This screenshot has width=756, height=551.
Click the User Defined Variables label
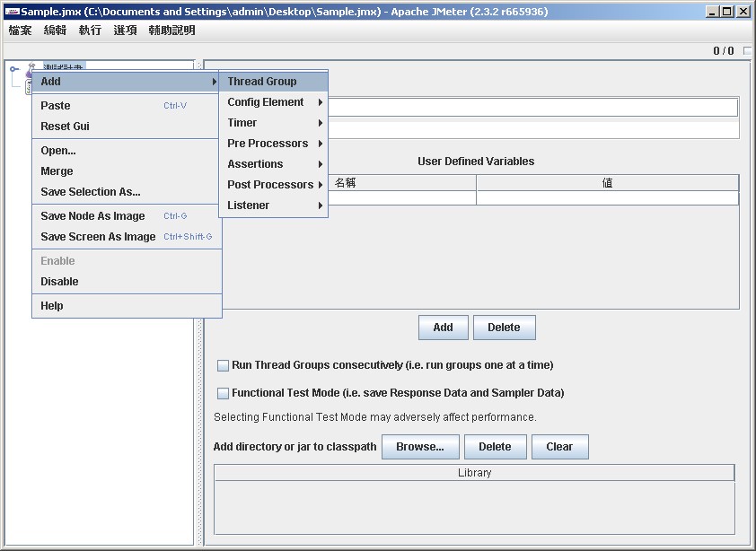pos(476,162)
